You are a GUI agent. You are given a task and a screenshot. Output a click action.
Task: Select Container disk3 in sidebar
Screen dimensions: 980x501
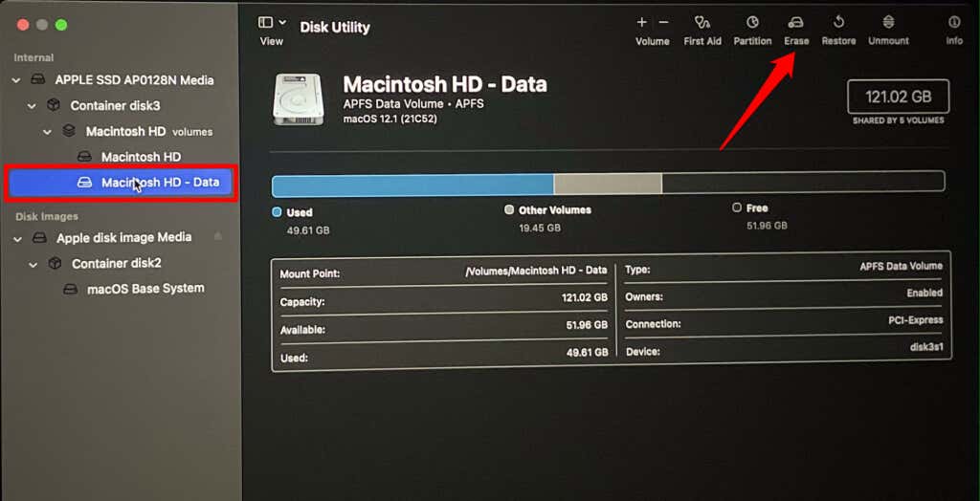coord(115,105)
